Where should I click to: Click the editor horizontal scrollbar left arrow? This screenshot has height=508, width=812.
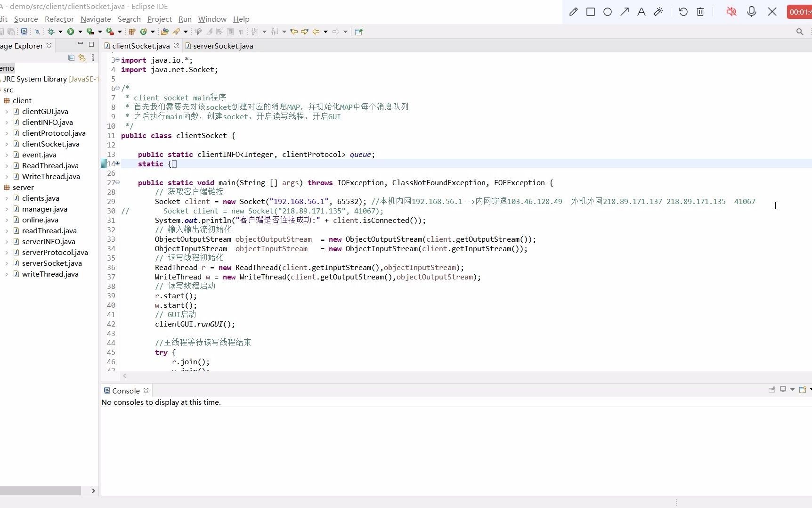coord(125,376)
